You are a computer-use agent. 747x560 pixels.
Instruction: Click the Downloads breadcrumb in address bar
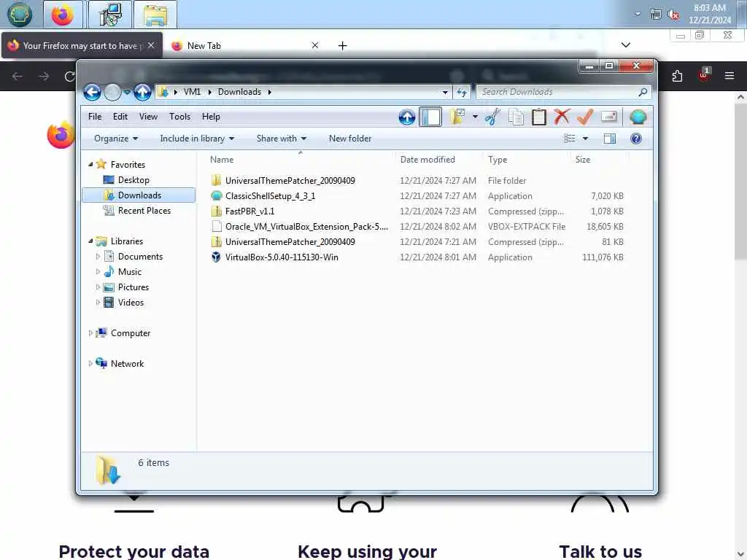point(239,92)
